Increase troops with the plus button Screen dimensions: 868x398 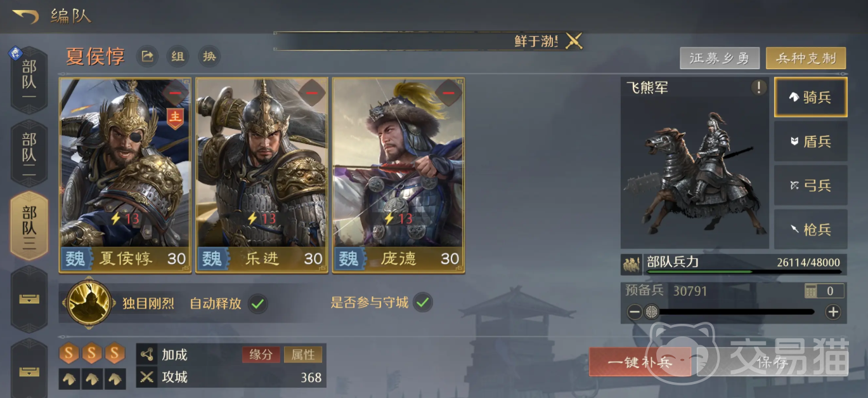833,312
